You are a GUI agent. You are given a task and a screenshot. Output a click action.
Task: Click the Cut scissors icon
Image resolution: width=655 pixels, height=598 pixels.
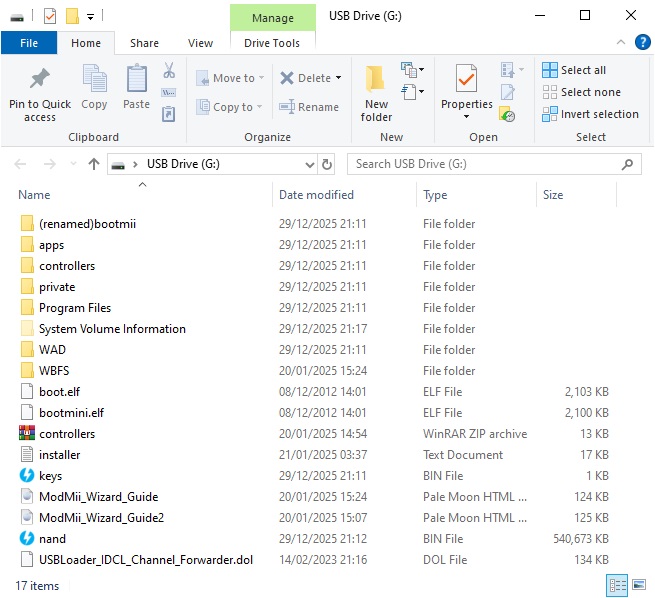point(169,70)
